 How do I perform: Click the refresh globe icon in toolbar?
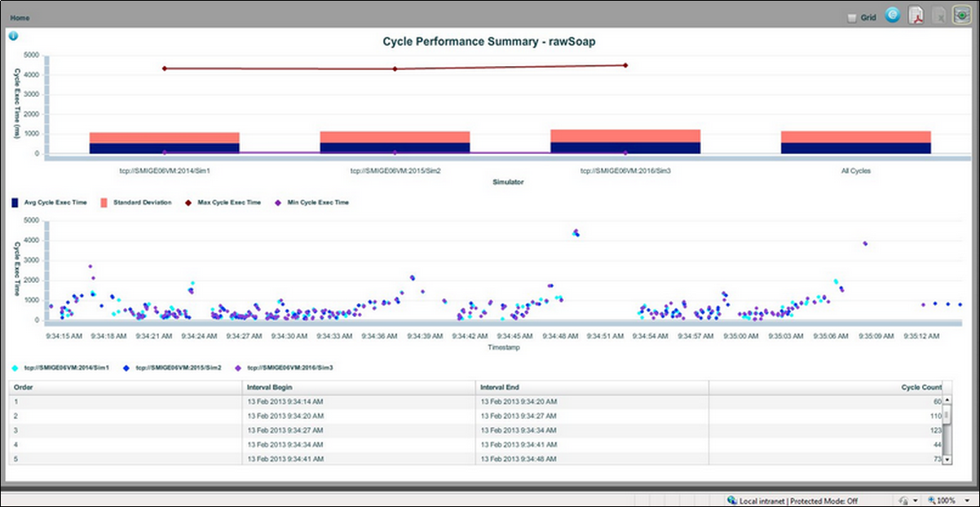[892, 14]
